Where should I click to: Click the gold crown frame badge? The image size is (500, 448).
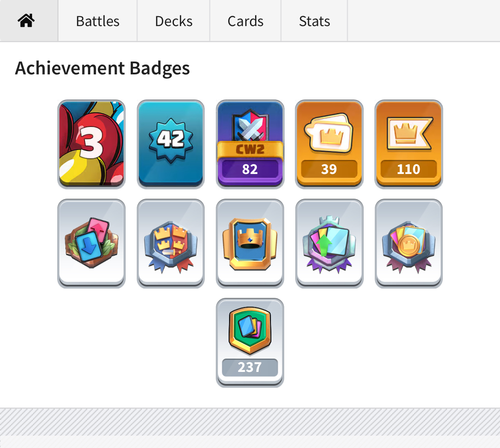pos(250,244)
